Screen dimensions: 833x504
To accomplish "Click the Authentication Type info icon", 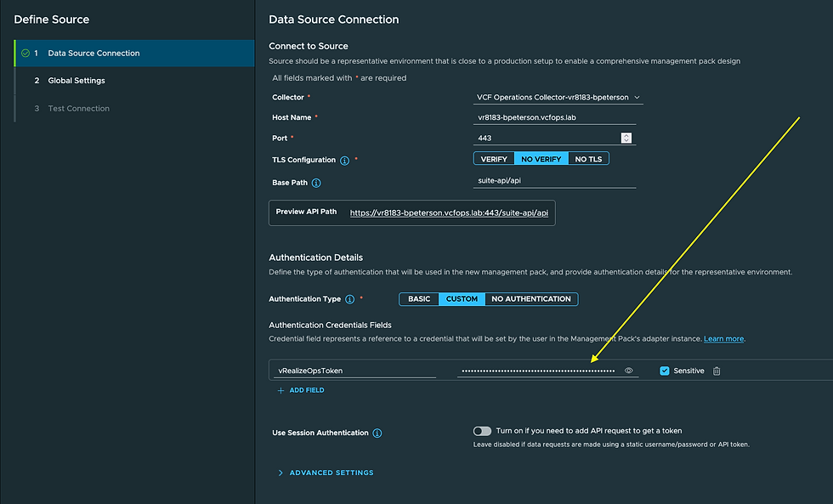I will point(349,299).
